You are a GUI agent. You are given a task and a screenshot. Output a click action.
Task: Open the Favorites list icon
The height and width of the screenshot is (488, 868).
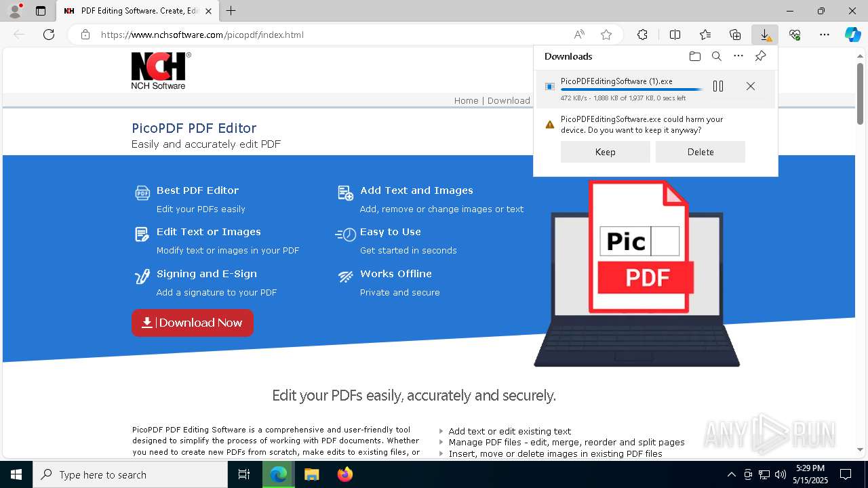pyautogui.click(x=705, y=35)
